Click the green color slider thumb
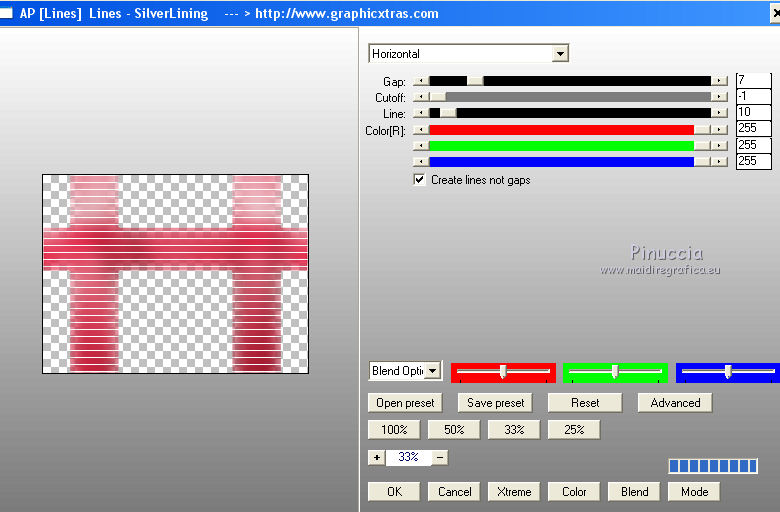 tap(702, 146)
